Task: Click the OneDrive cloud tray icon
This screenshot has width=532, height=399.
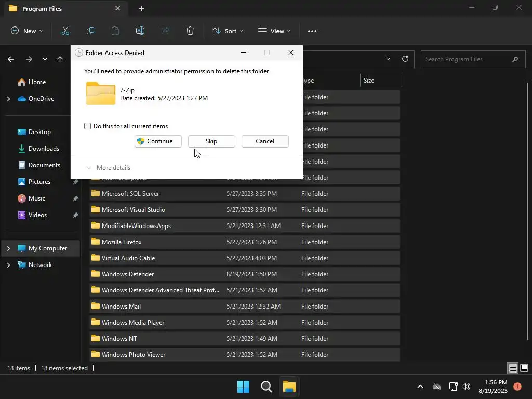Action: coord(437,387)
